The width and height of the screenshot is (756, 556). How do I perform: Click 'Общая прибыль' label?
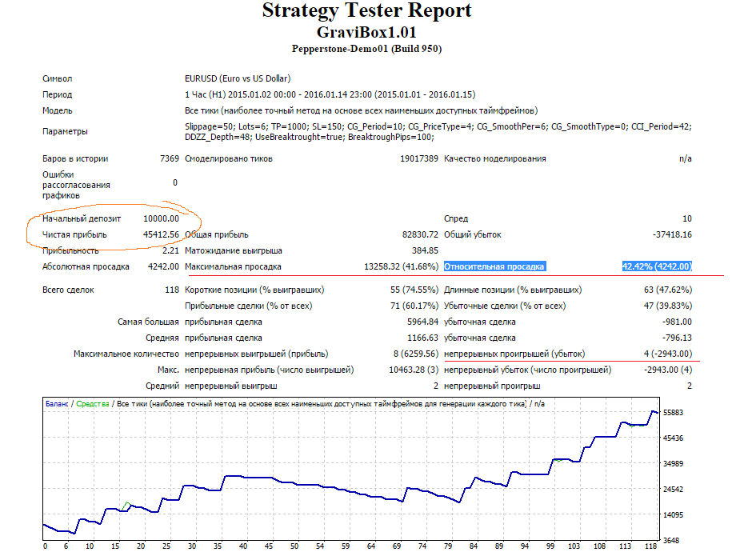coord(217,234)
